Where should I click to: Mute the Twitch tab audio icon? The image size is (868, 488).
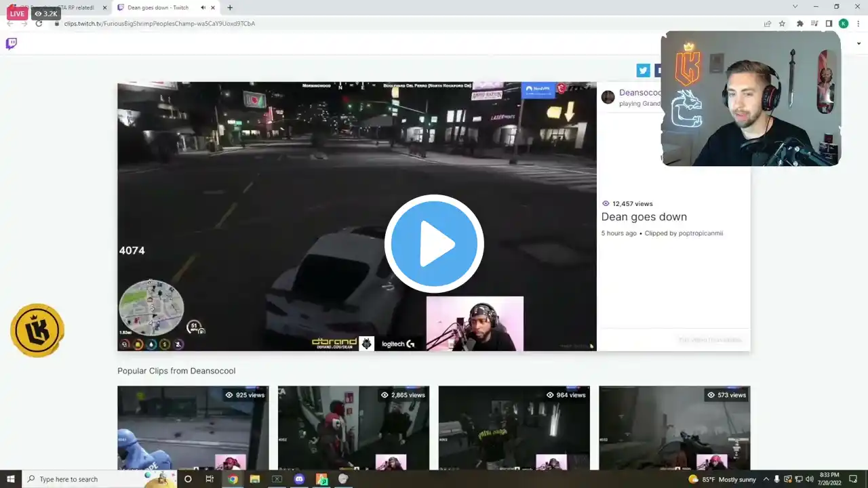[x=203, y=7]
